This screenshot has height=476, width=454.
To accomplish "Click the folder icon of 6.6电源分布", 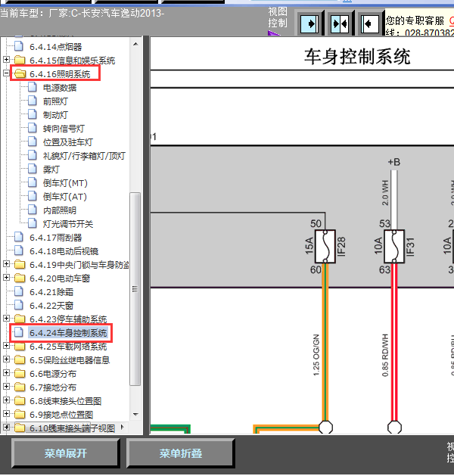I will pyautogui.click(x=20, y=374).
